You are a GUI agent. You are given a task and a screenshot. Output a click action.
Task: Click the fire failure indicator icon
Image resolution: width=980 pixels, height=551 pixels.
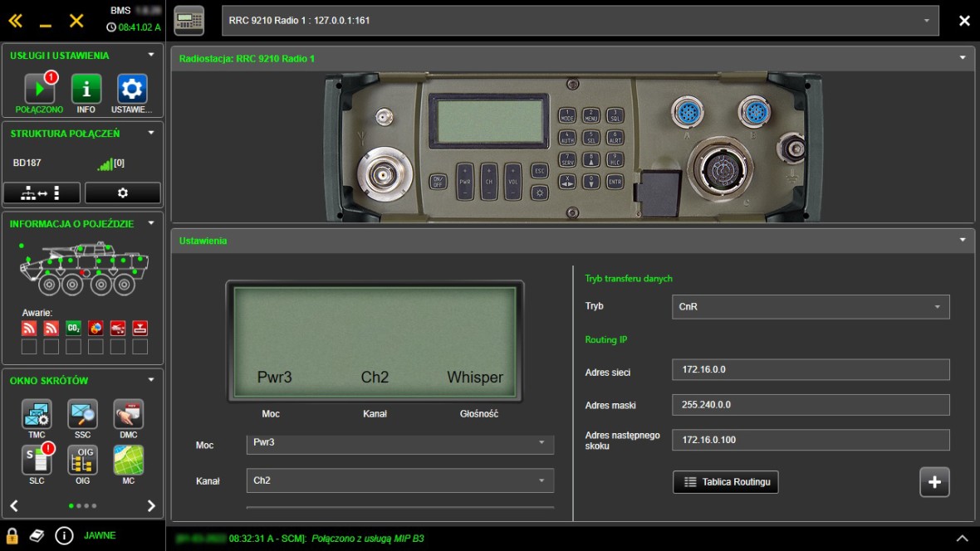pos(96,328)
